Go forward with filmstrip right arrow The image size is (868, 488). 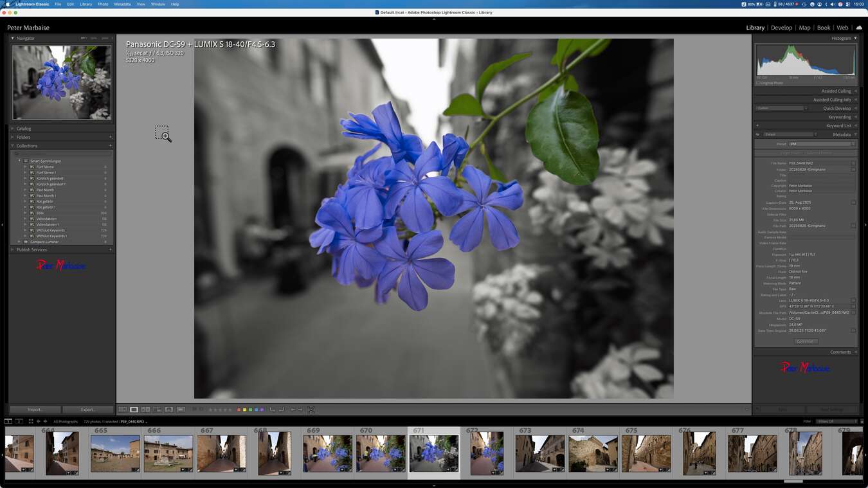click(x=45, y=421)
